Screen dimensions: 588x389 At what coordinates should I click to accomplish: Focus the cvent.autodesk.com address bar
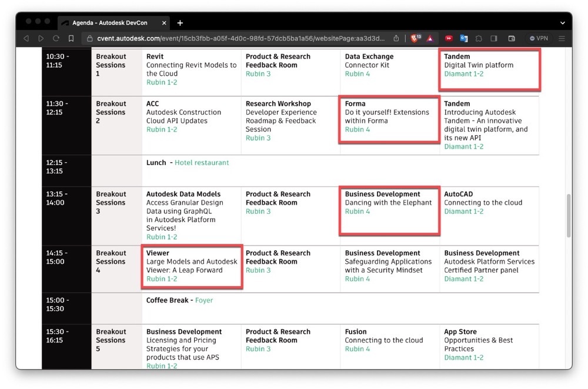pyautogui.click(x=235, y=38)
